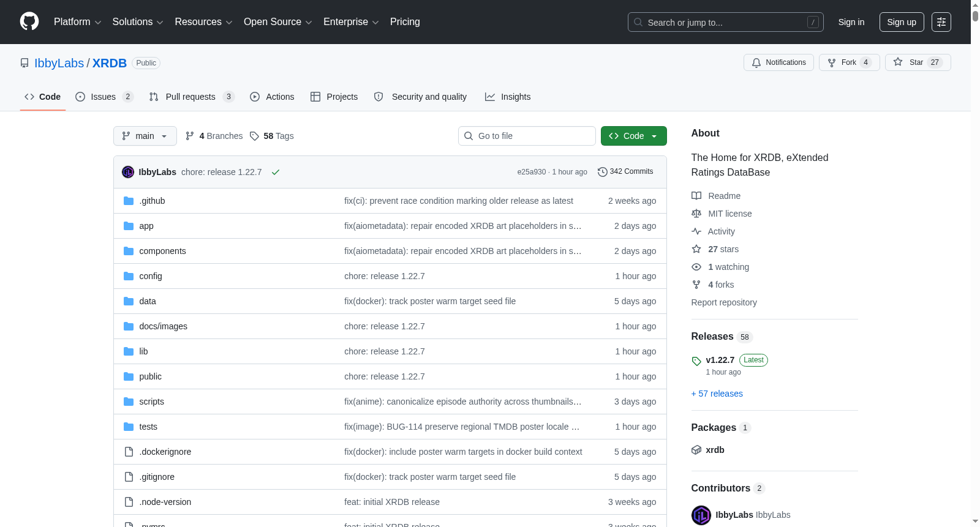Image resolution: width=980 pixels, height=527 pixels.
Task: Click the IbbyLabs contributor avatar
Action: coord(701,515)
